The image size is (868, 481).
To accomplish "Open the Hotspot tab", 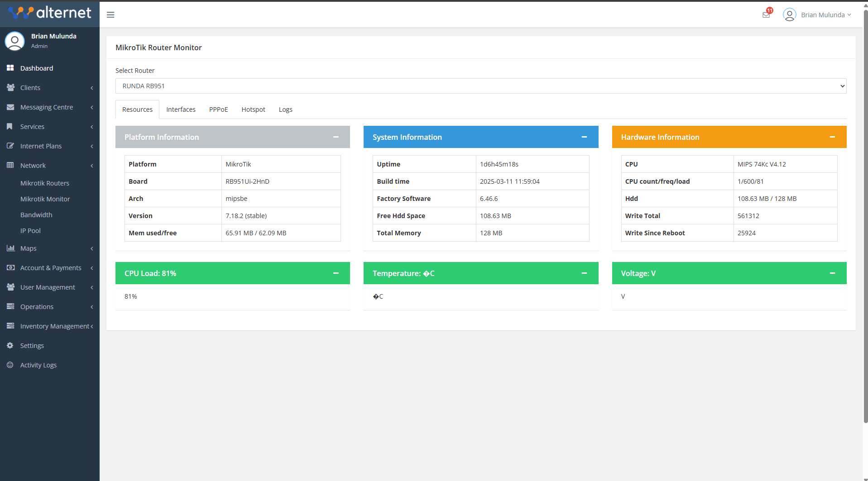I will (253, 109).
